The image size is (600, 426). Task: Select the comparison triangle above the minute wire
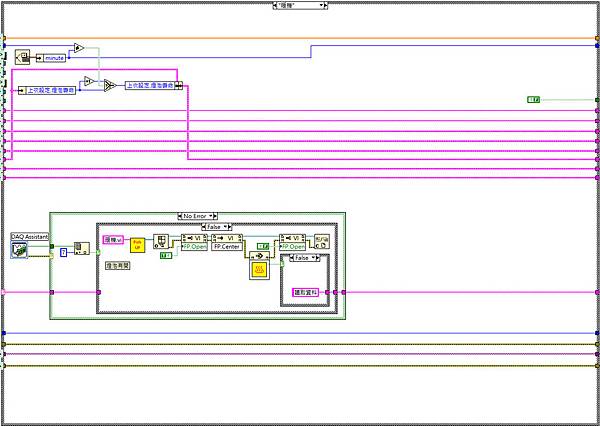79,48
